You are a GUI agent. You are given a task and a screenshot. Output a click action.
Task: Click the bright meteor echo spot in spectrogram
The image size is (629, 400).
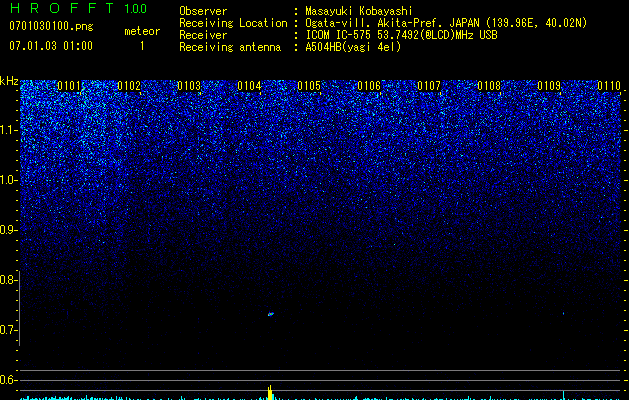coord(271,314)
